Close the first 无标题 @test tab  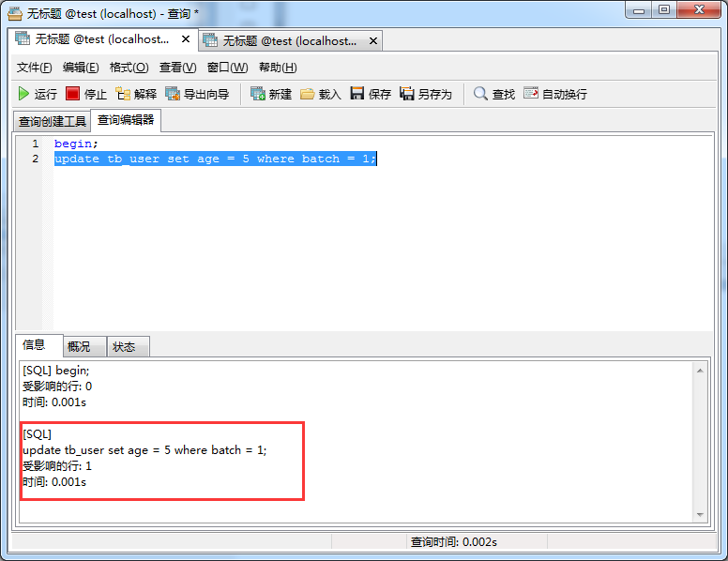point(186,39)
